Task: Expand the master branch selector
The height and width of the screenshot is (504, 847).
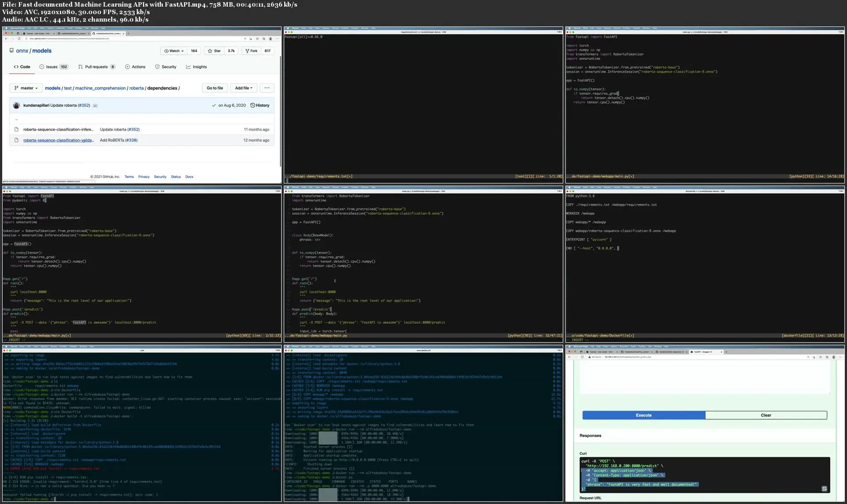Action: [x=26, y=88]
